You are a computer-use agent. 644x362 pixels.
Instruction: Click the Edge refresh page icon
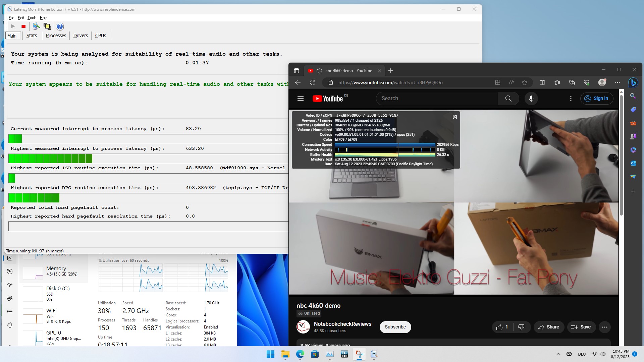click(x=313, y=82)
